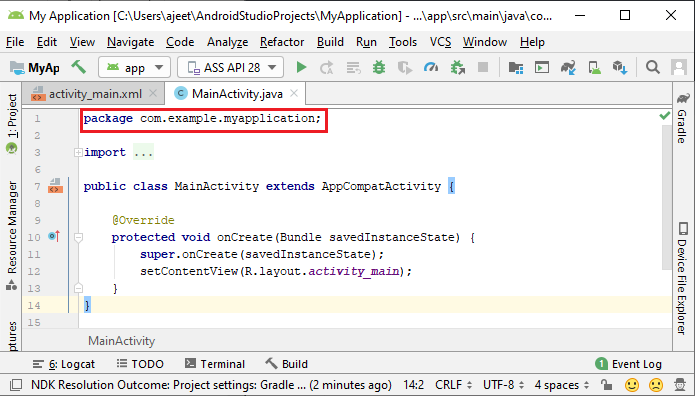Open the Build tool window

click(286, 364)
